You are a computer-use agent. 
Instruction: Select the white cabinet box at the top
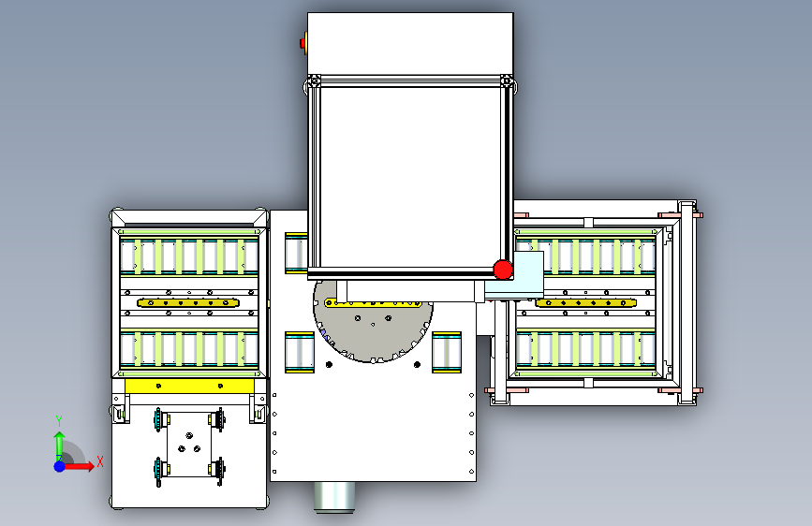pyautogui.click(x=410, y=44)
